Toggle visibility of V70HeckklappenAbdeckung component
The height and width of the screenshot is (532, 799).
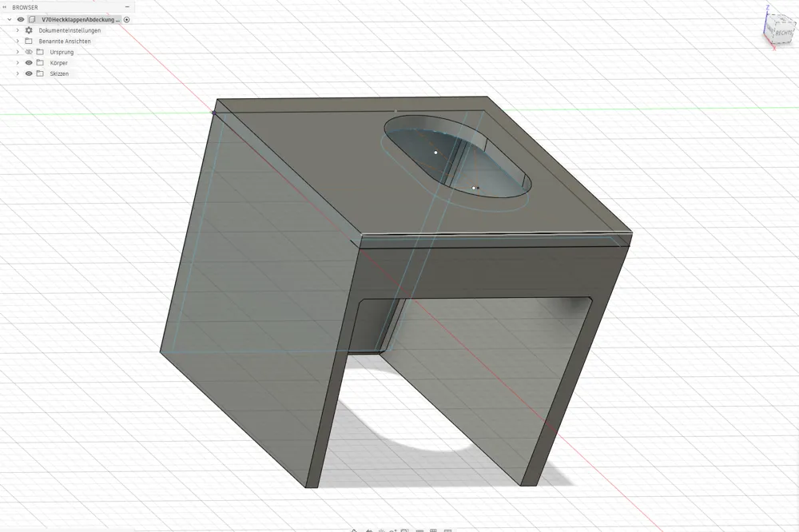pyautogui.click(x=21, y=19)
